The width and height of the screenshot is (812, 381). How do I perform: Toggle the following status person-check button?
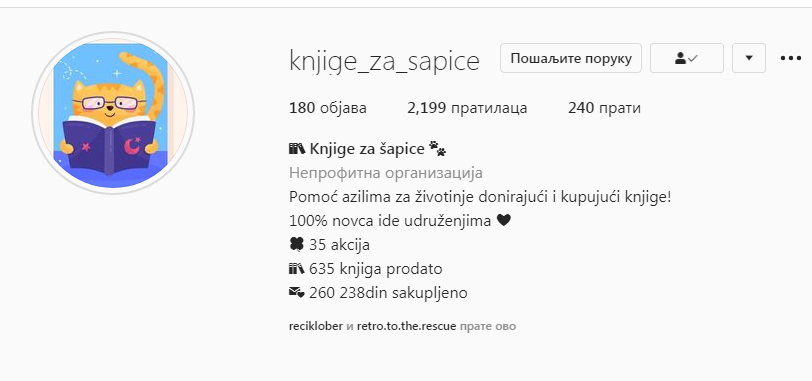click(687, 58)
